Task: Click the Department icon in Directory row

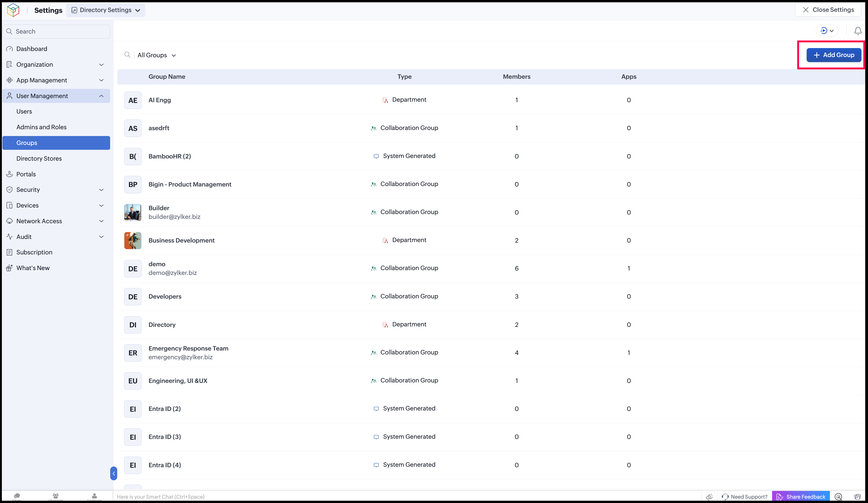Action: [385, 324]
